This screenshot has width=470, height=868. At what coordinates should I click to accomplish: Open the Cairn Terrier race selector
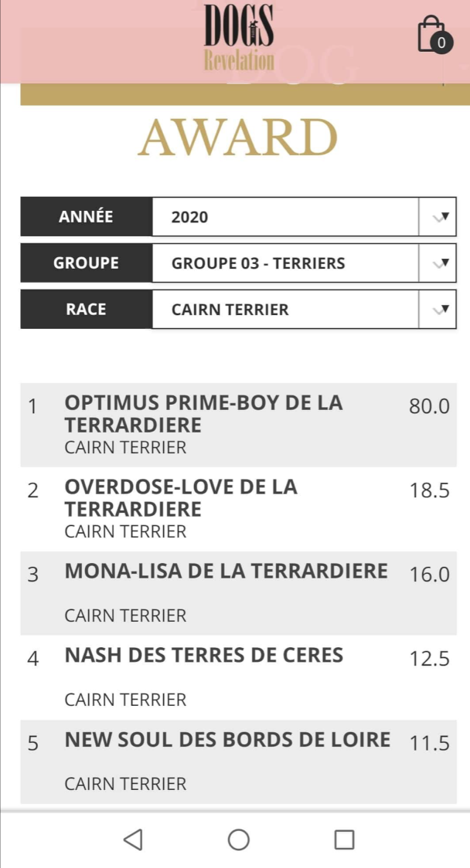305,310
